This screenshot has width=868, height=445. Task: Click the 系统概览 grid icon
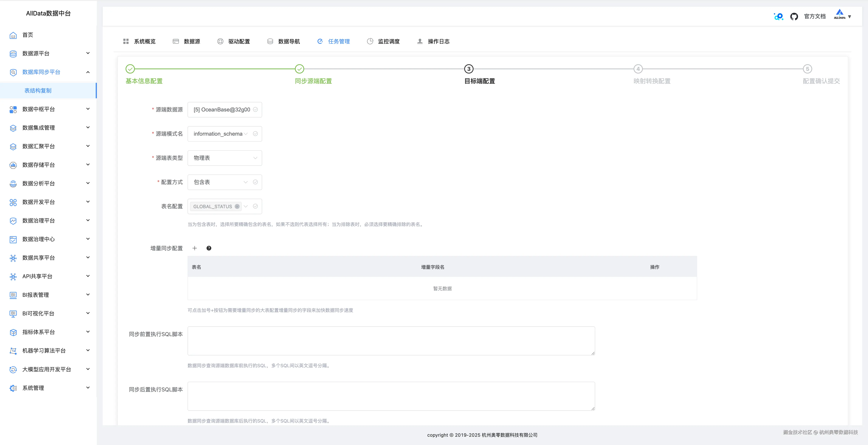pyautogui.click(x=126, y=41)
